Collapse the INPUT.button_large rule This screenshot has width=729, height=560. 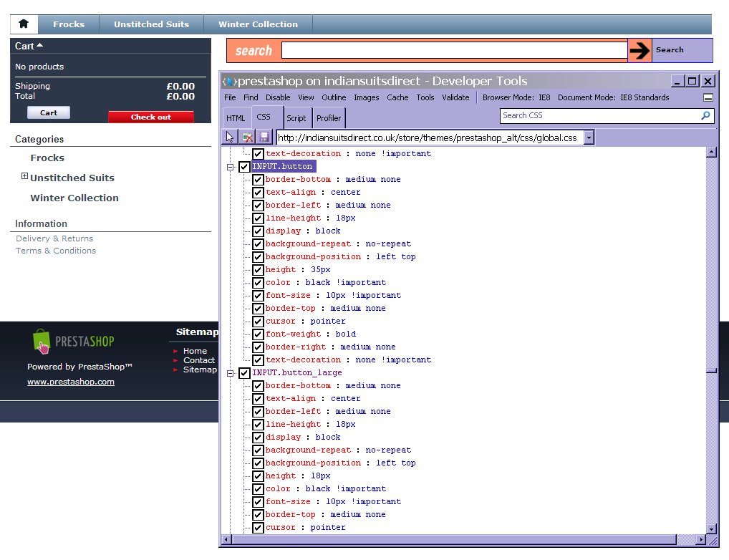(x=230, y=373)
